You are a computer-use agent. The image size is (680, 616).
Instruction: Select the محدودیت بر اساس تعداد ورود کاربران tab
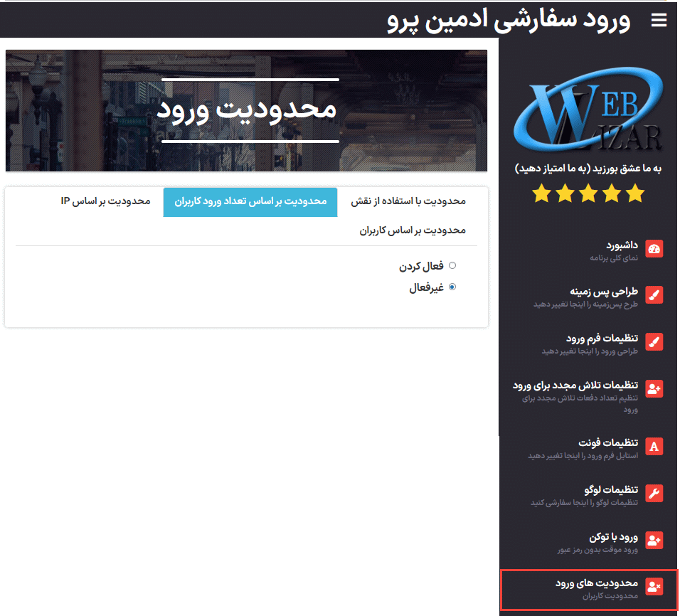(x=250, y=202)
